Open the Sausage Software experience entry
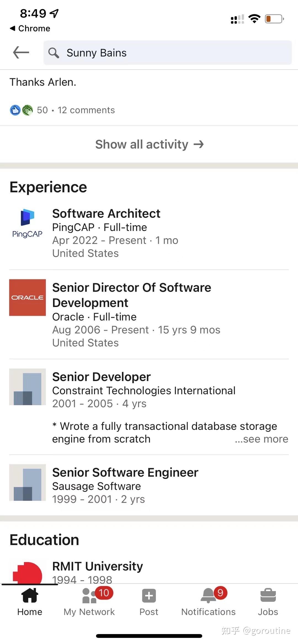Image resolution: width=298 pixels, height=644 pixels. (125, 472)
